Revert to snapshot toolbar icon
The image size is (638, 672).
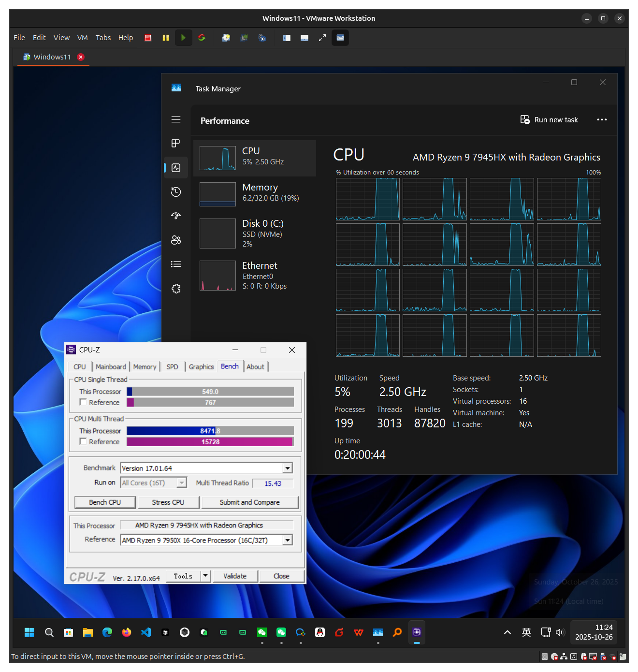click(244, 38)
